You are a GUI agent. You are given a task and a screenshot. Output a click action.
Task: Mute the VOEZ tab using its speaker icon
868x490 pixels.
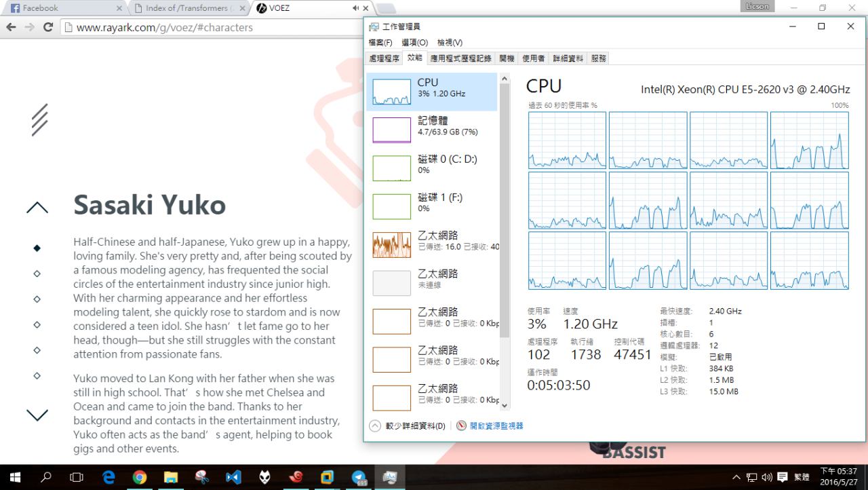(x=355, y=8)
